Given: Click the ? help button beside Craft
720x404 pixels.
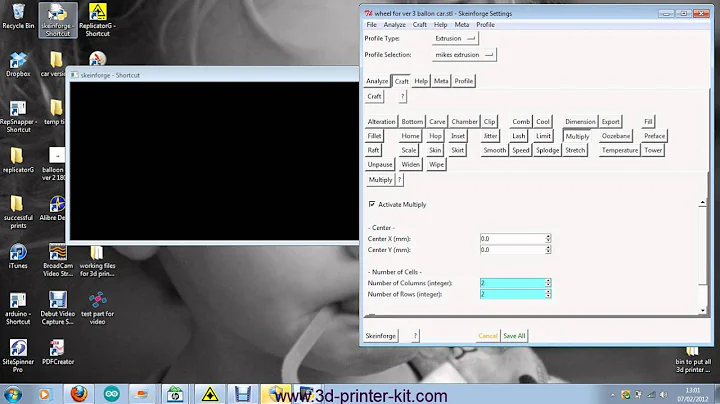Looking at the screenshot, I should (x=403, y=96).
